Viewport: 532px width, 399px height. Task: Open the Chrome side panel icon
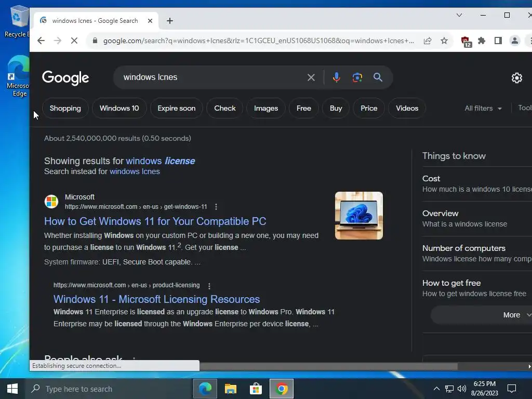[x=498, y=41]
